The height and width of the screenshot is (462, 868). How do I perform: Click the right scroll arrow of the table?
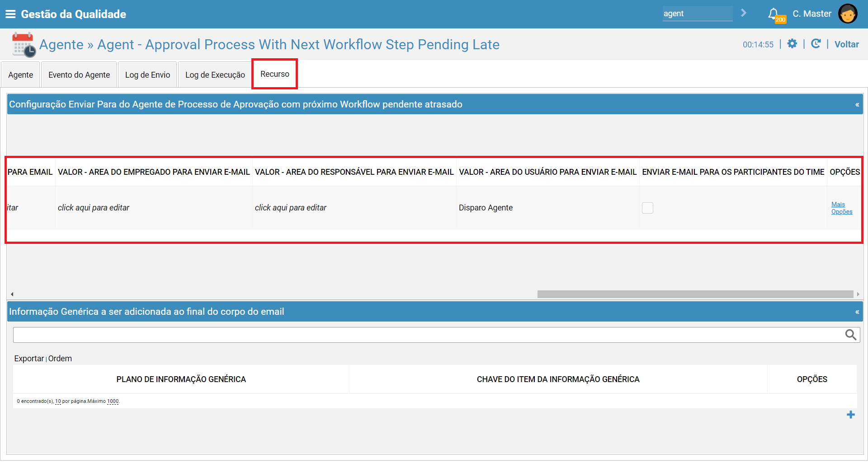pos(858,294)
